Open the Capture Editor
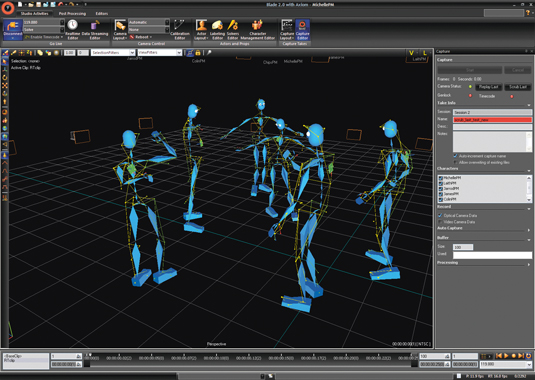 point(302,30)
